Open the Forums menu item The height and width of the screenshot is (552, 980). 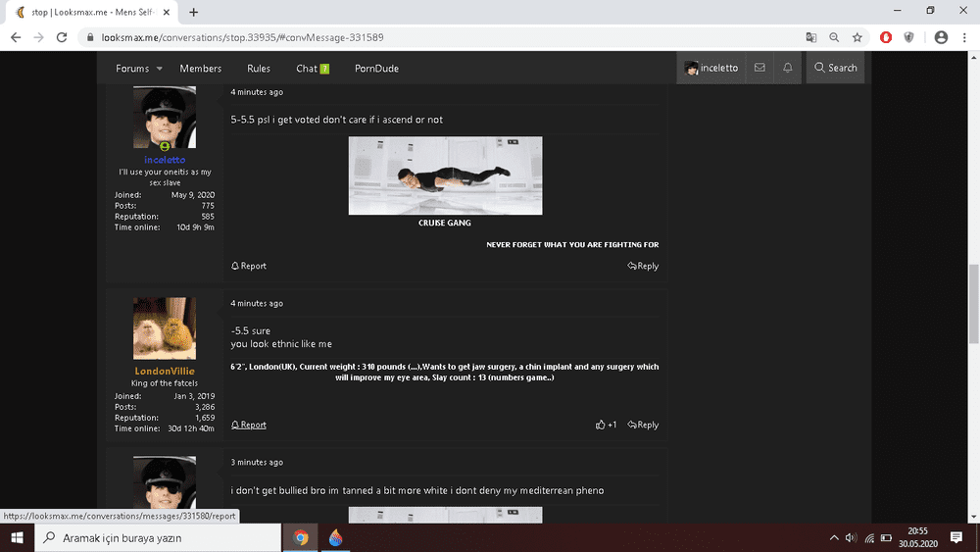[132, 69]
